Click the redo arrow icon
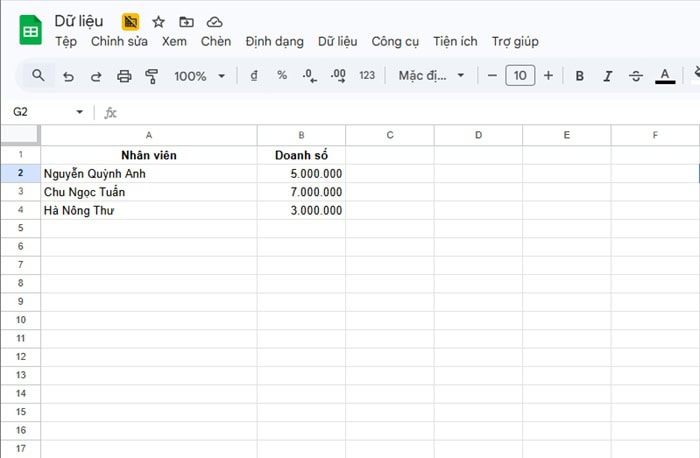The width and height of the screenshot is (700, 458). click(96, 76)
